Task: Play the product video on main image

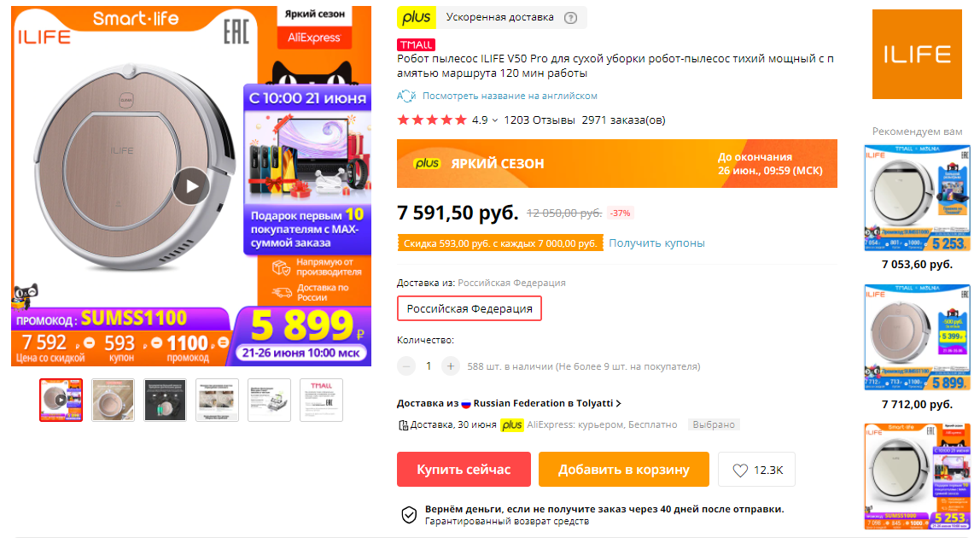Action: [190, 186]
